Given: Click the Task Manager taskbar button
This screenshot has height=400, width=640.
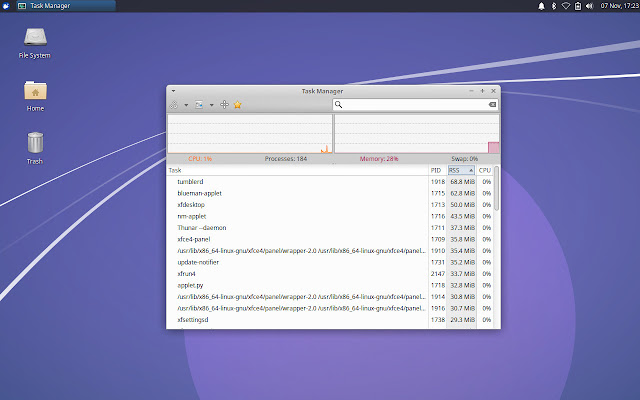Looking at the screenshot, I should click(66, 6).
